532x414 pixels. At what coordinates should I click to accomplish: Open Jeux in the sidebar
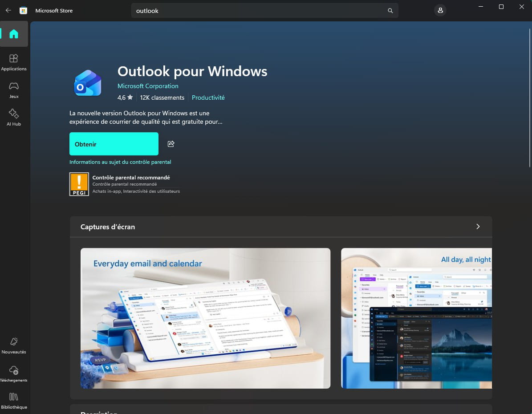pos(14,90)
